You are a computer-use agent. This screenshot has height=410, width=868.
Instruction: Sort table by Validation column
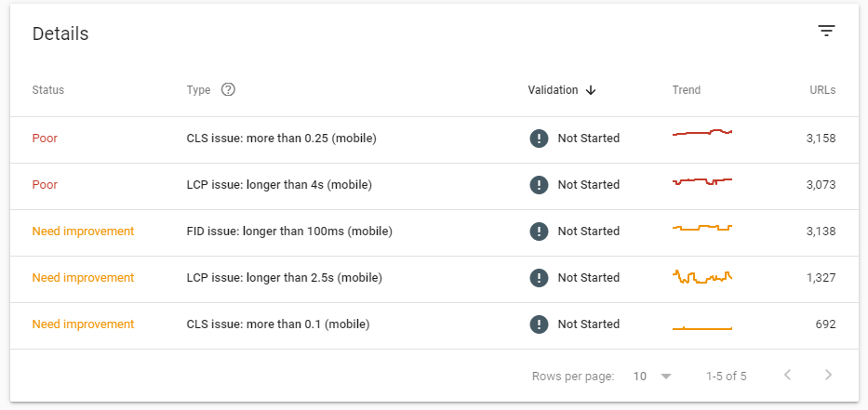(553, 90)
